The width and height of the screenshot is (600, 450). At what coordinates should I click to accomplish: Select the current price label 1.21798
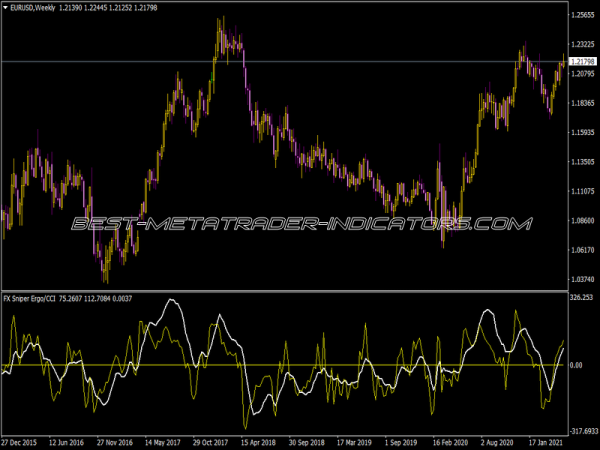[581, 62]
